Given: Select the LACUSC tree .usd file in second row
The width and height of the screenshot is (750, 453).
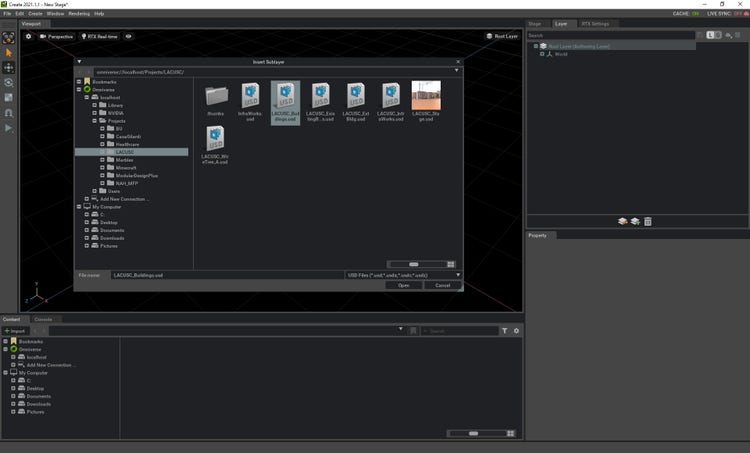Looking at the screenshot, I should (x=215, y=145).
